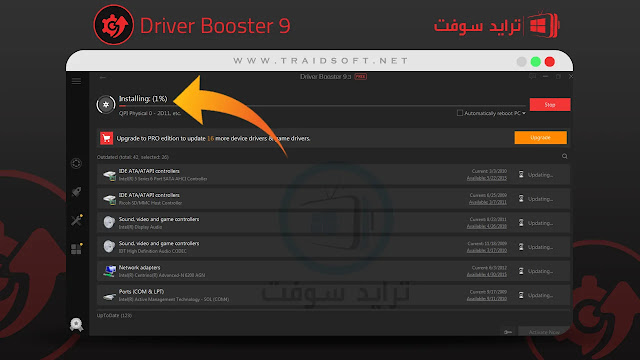Click the IDT High Definition Audio speaker icon

click(x=109, y=247)
